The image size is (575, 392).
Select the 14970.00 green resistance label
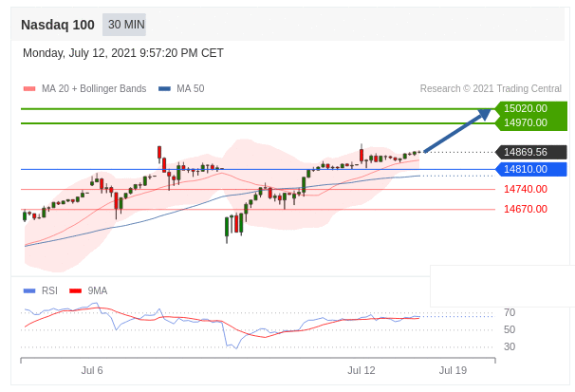pos(525,122)
